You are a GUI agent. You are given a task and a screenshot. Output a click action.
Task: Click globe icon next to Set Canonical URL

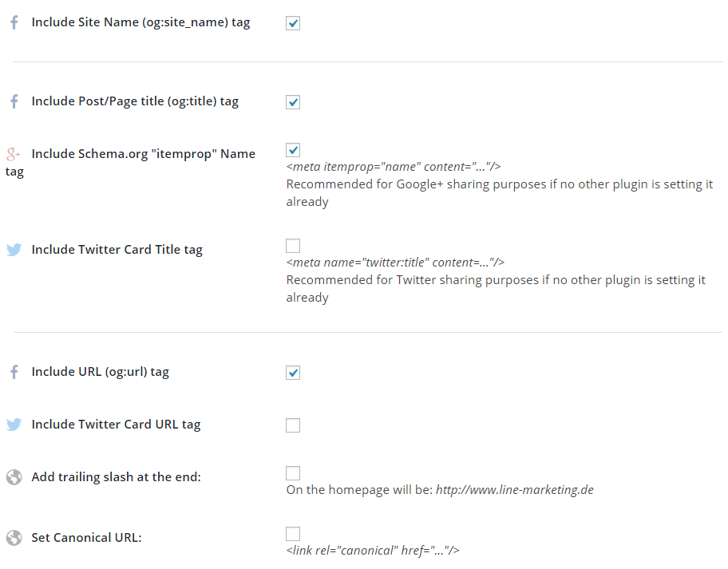click(x=14, y=537)
